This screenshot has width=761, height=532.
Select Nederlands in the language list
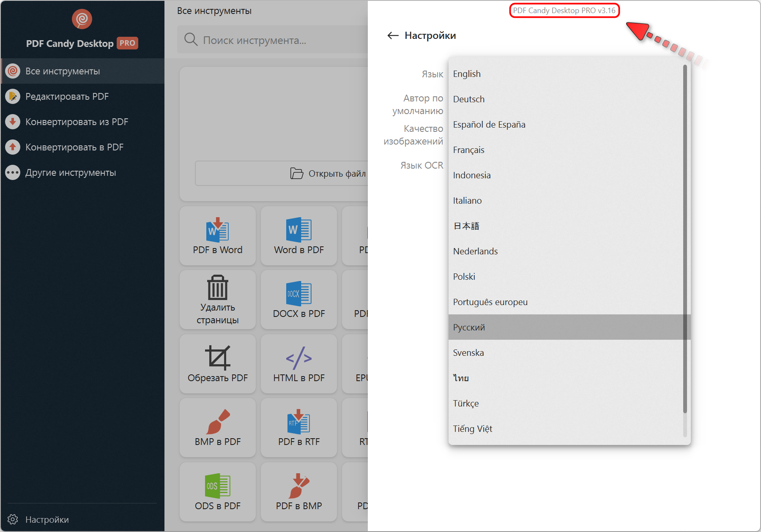click(x=566, y=251)
